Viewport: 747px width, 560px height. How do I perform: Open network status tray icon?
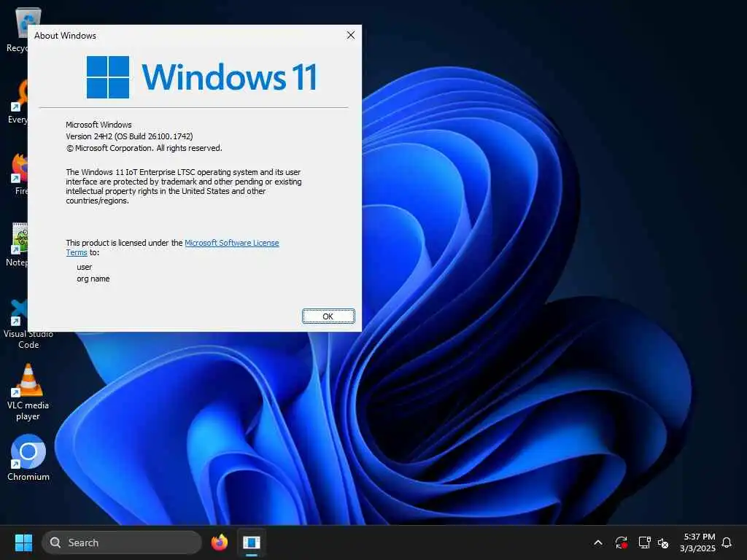[644, 542]
